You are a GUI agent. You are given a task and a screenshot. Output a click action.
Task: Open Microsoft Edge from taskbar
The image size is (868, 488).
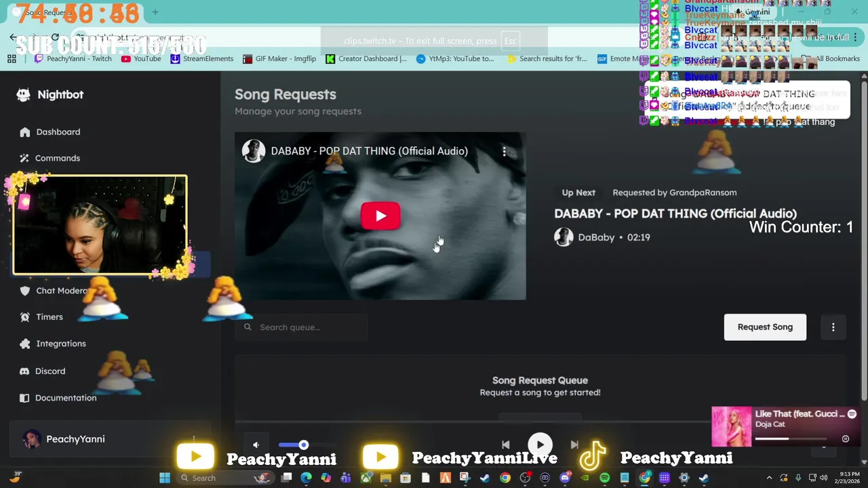306,478
